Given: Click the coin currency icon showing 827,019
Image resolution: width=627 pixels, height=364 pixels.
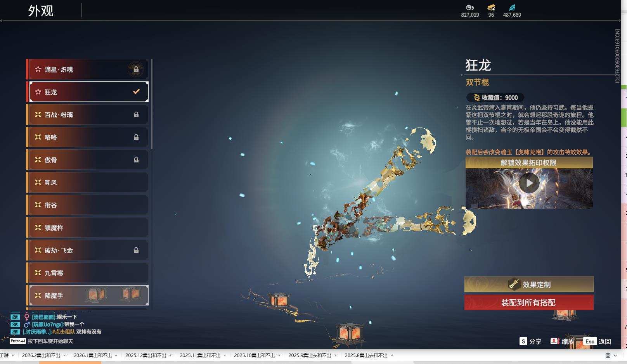Looking at the screenshot, I should 470,7.
